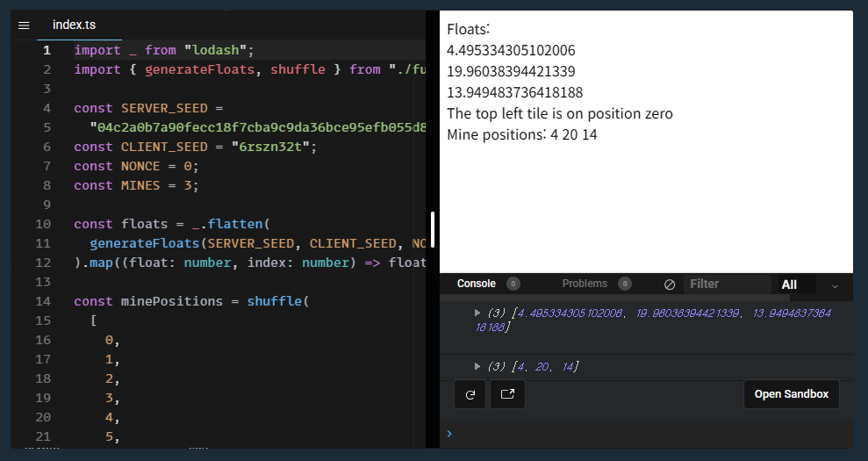Screen dimensions: 868x461
Task: Click the value 19.96038394421339 in preview
Action: coord(511,71)
